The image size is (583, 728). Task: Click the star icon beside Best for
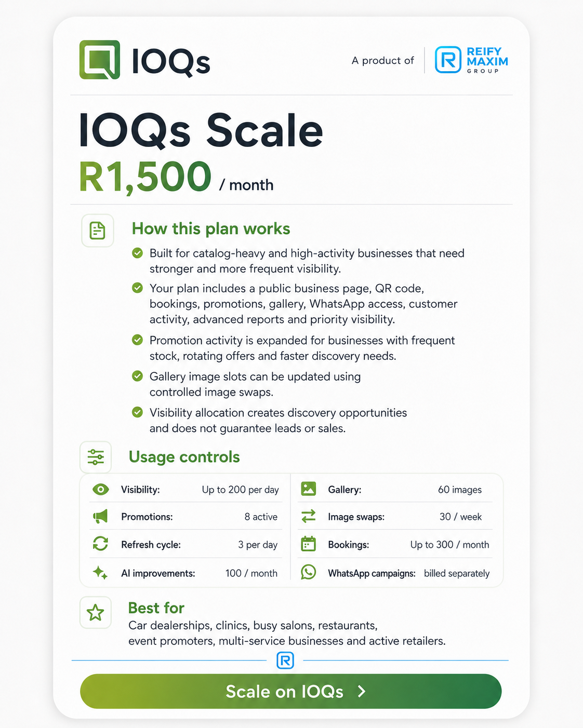95,613
